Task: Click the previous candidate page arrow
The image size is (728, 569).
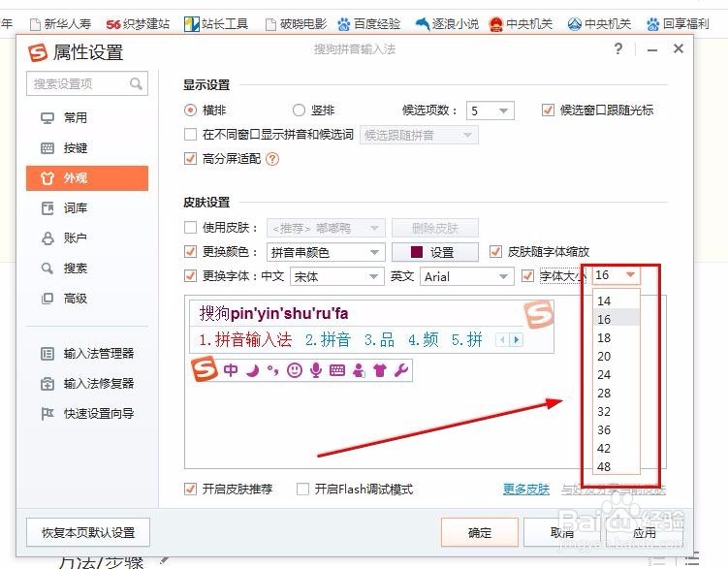Action: click(x=502, y=339)
